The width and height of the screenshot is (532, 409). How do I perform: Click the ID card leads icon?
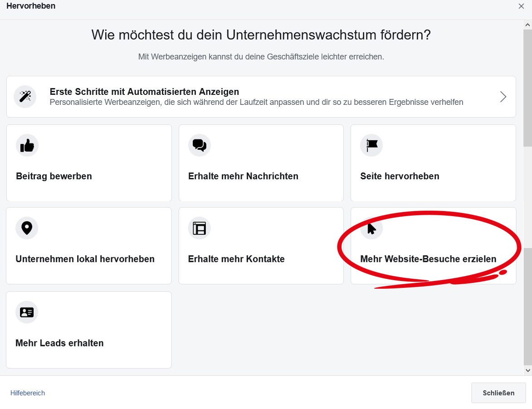coord(27,312)
